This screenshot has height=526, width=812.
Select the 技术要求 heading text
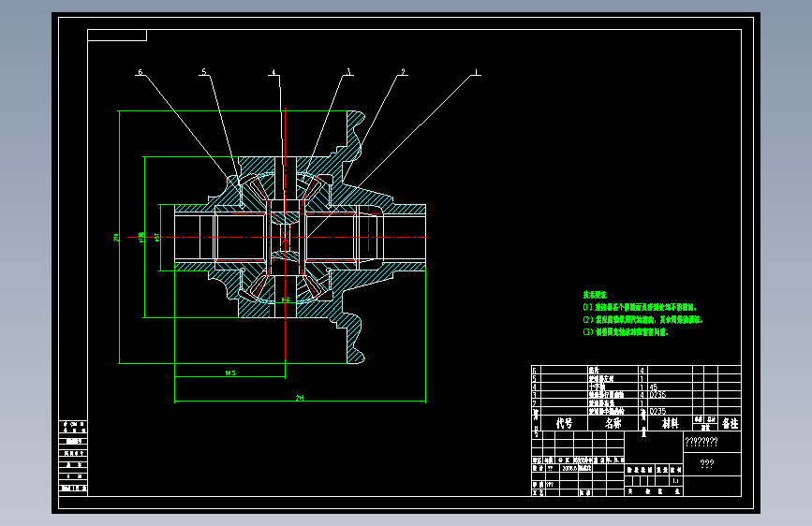point(595,295)
